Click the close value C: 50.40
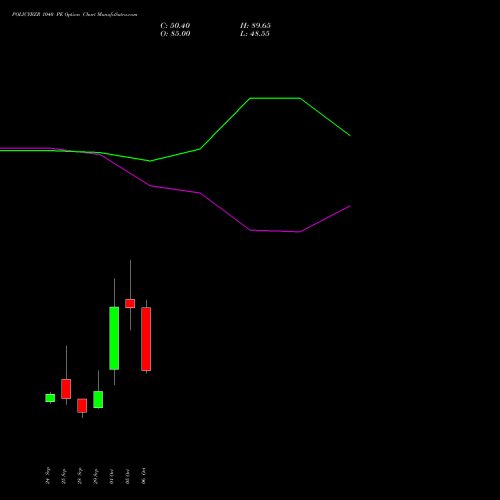 175,26
